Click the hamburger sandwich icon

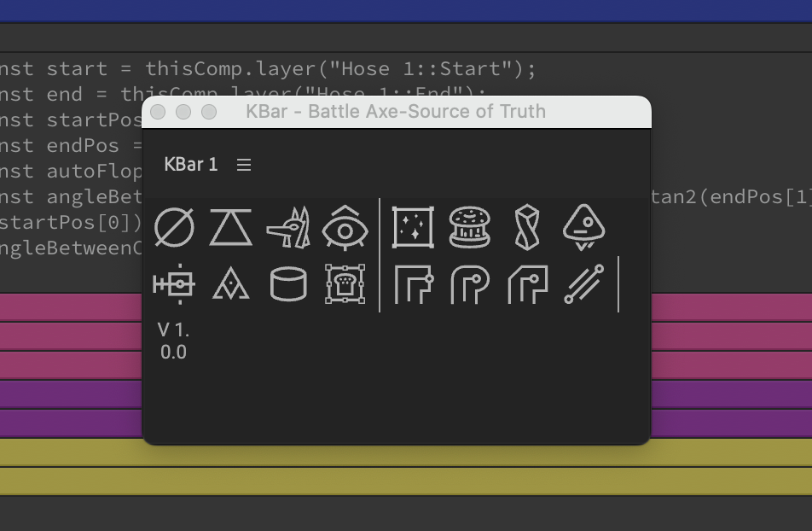470,226
